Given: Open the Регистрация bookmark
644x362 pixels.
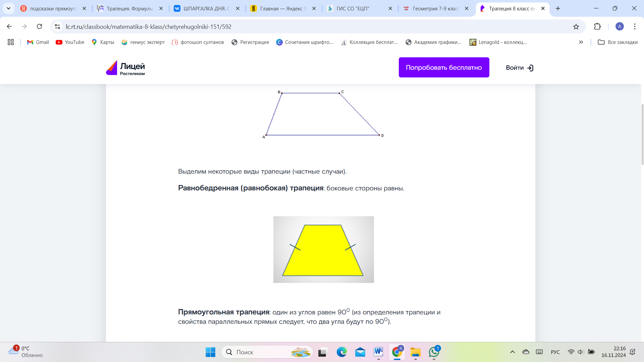Looking at the screenshot, I should click(x=250, y=42).
